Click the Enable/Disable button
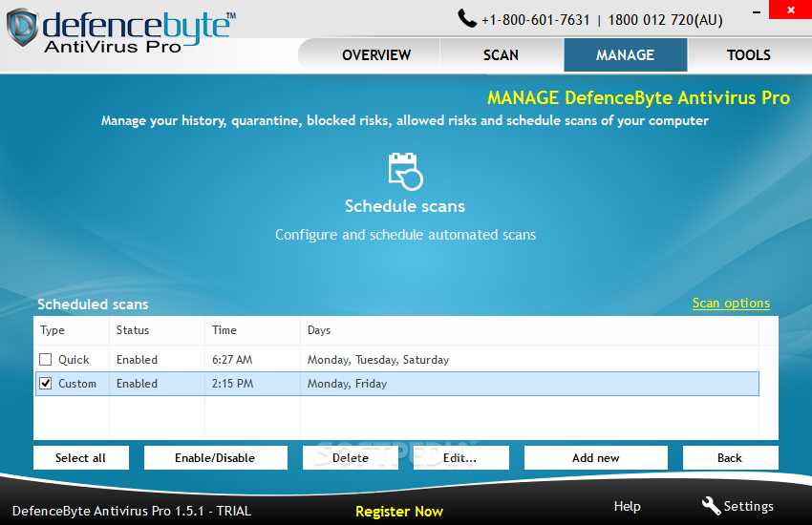The height and width of the screenshot is (525, 812). (216, 458)
